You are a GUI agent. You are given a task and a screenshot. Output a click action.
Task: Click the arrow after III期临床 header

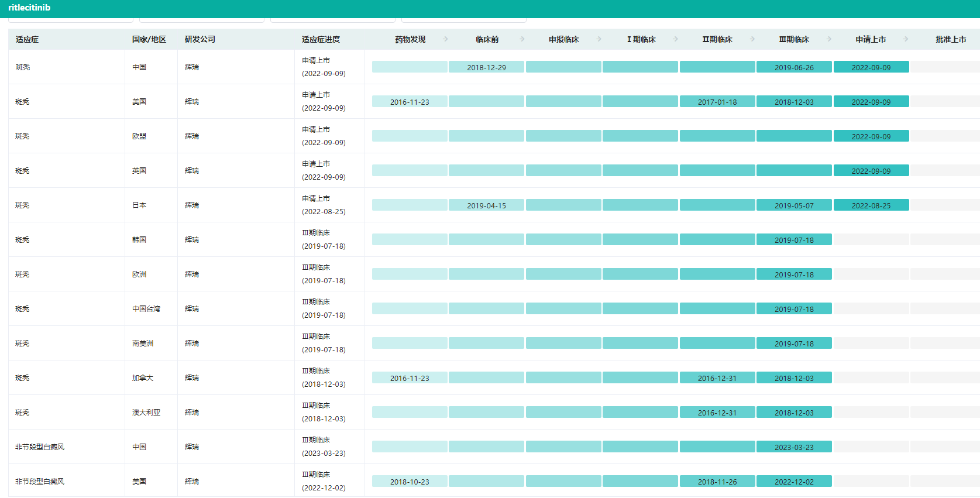829,39
